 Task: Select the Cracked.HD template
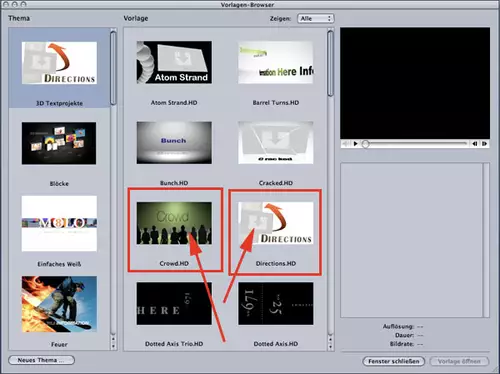(x=276, y=143)
